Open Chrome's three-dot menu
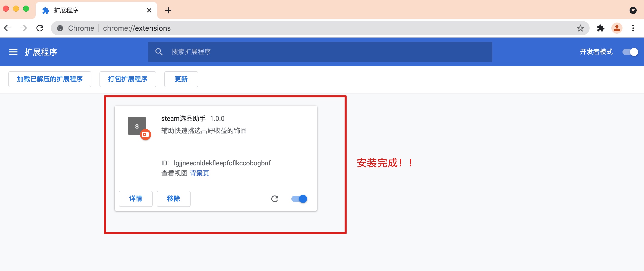 click(x=633, y=28)
